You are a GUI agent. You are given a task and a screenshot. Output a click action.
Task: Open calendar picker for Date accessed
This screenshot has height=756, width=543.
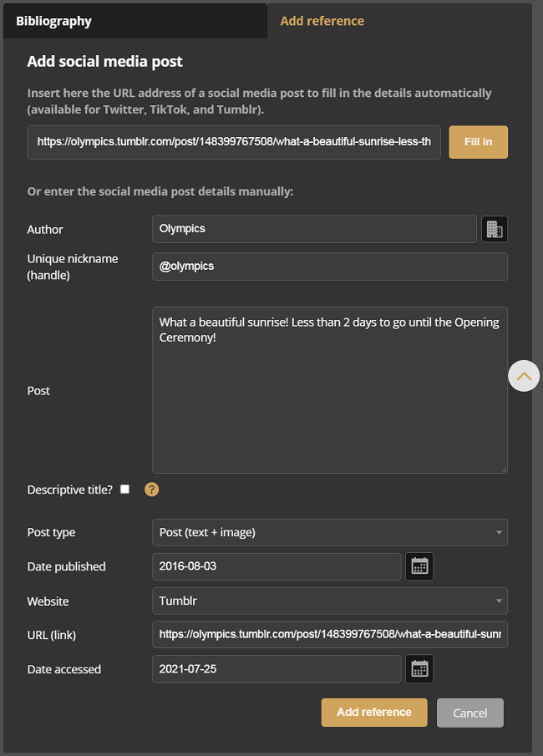(x=419, y=669)
